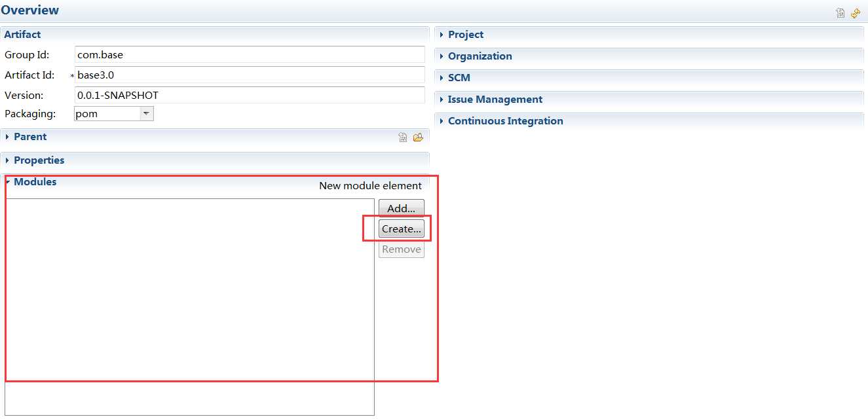Image resolution: width=868 pixels, height=419 pixels.
Task: Click the Create... module button
Action: (402, 229)
